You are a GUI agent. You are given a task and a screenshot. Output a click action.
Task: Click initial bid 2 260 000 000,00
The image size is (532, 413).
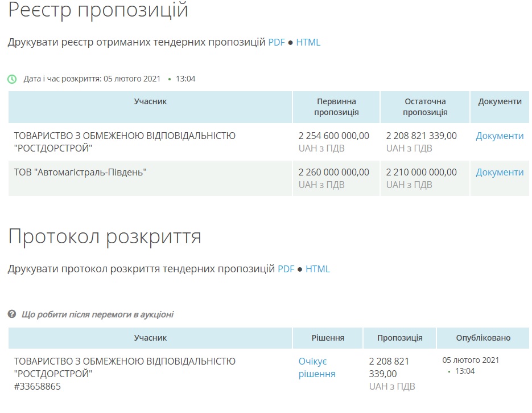334,172
